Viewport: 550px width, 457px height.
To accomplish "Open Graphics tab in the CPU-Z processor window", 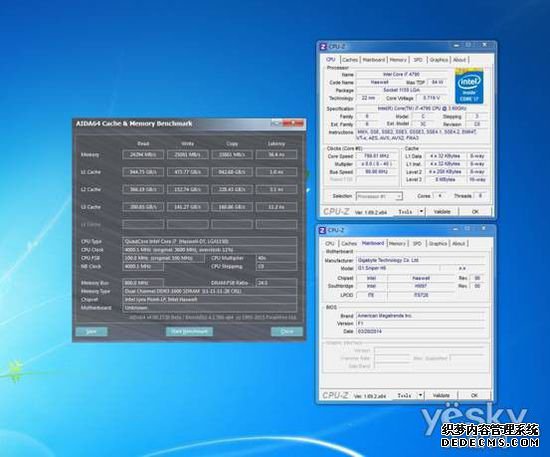I will point(439,60).
